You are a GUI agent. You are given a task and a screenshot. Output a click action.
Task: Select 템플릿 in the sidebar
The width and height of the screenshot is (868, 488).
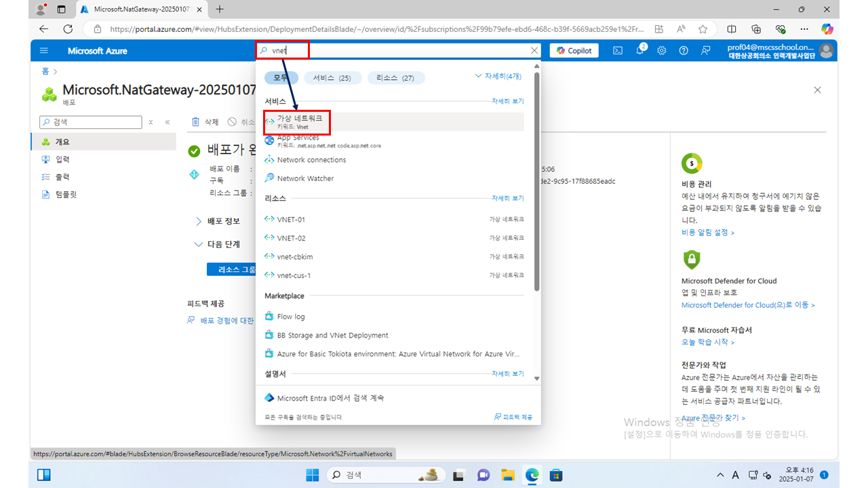pos(104,195)
